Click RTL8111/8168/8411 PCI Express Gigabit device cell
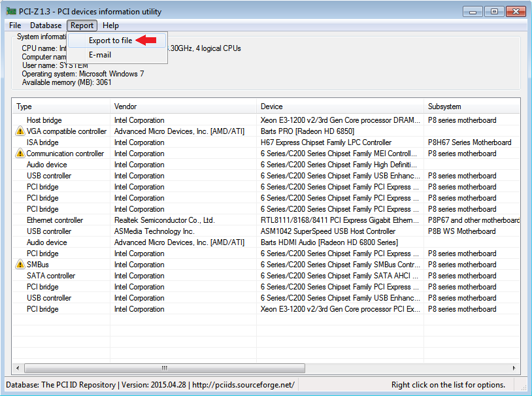 340,220
